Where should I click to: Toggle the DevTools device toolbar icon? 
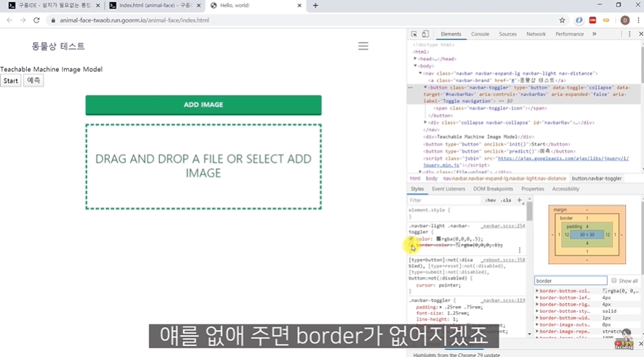click(x=425, y=34)
